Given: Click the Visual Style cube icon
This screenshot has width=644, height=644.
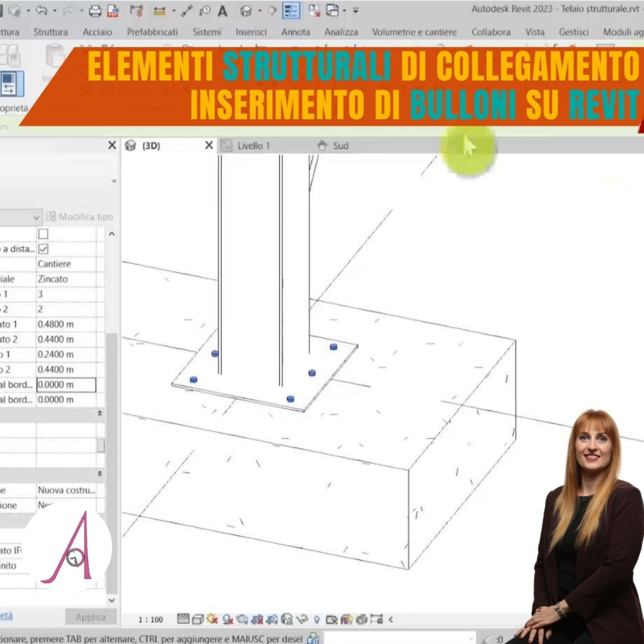Looking at the screenshot, I should click(x=198, y=619).
